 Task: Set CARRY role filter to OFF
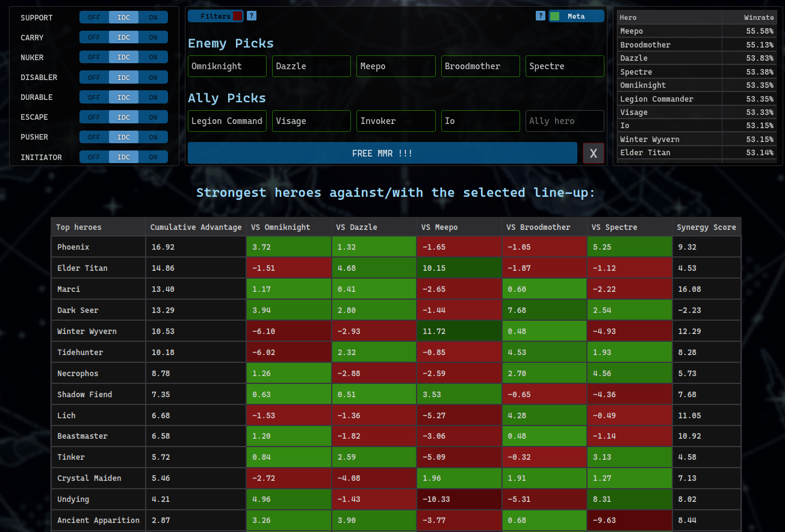pos(94,37)
